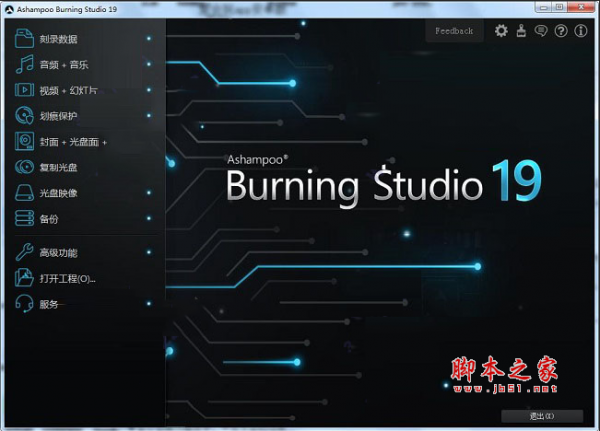This screenshot has height=431, width=600.
Task: Select the 封面 + 光盘面 menu entry
Action: [85, 141]
